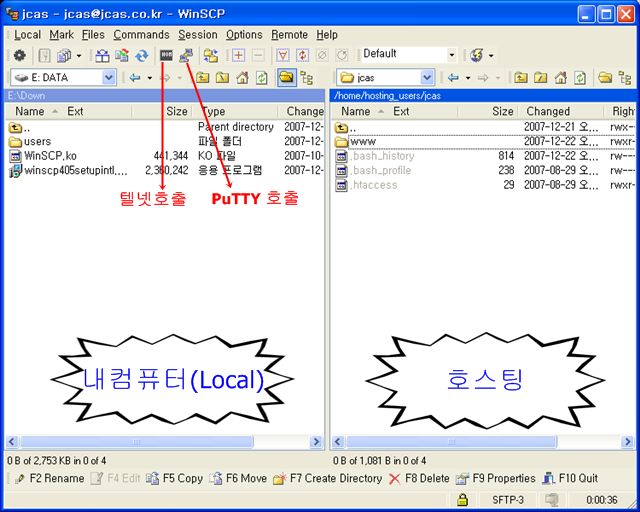Click the Synchronize directories toolbar icon

click(122, 55)
